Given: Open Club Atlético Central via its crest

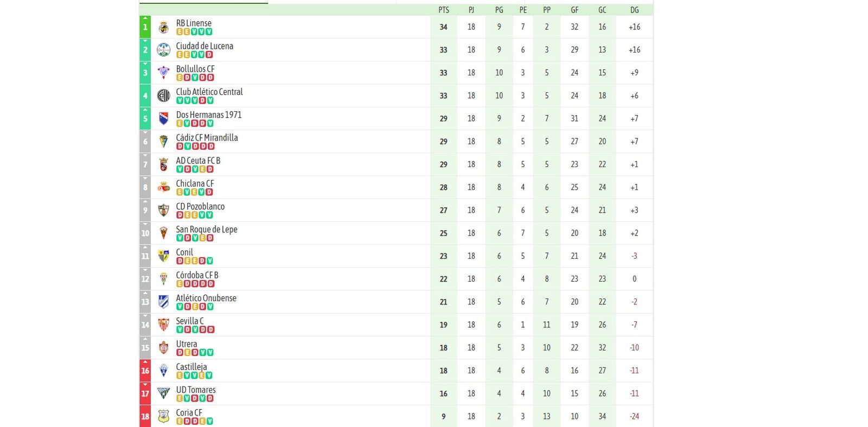Looking at the screenshot, I should (164, 95).
